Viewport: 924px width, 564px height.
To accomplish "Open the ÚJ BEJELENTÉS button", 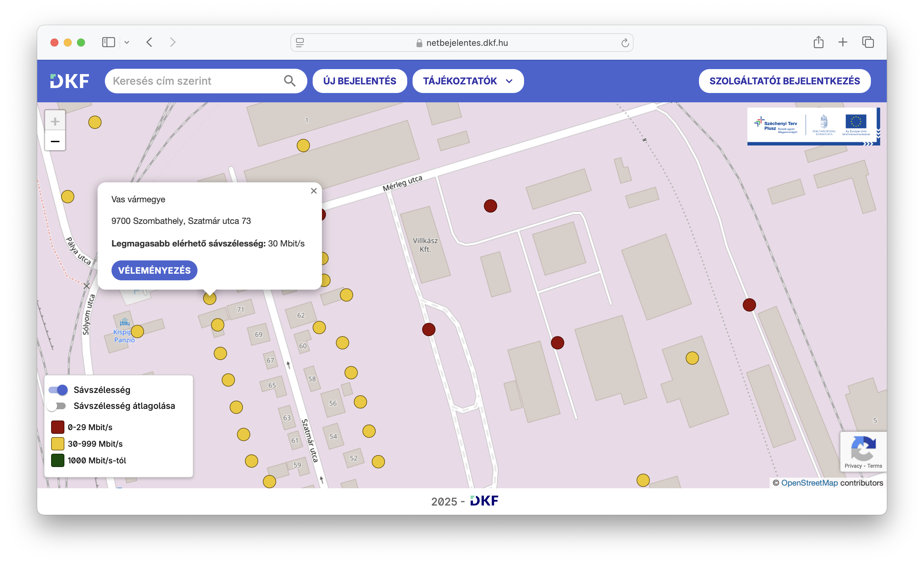I will pyautogui.click(x=360, y=81).
